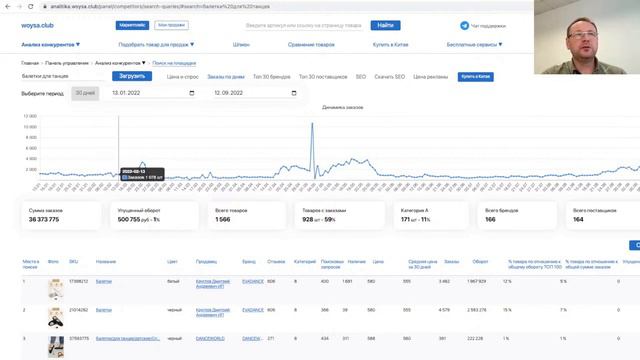Click the Категория A summary card
Image resolution: width=640 pixels, height=360 pixels.
pos(430,215)
